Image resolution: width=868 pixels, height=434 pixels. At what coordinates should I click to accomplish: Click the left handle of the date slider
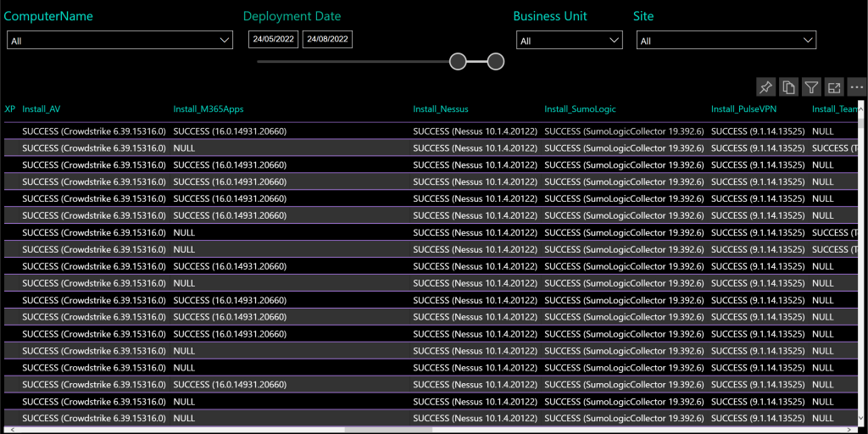[x=458, y=62]
